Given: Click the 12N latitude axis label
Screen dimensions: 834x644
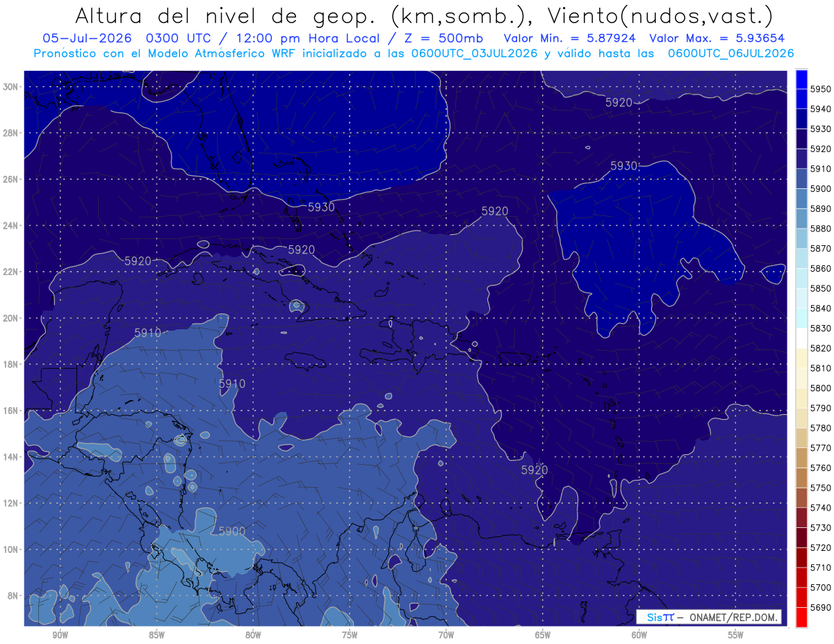Looking at the screenshot, I should [12, 503].
